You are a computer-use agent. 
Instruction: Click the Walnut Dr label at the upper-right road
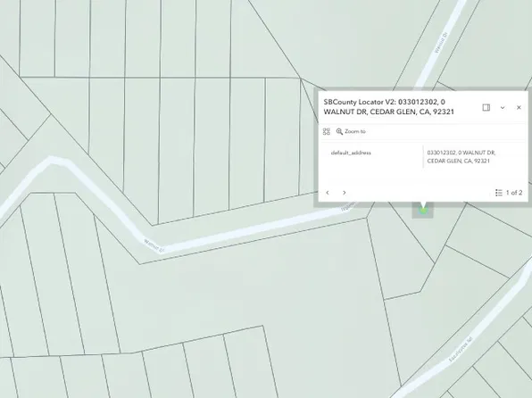[442, 43]
